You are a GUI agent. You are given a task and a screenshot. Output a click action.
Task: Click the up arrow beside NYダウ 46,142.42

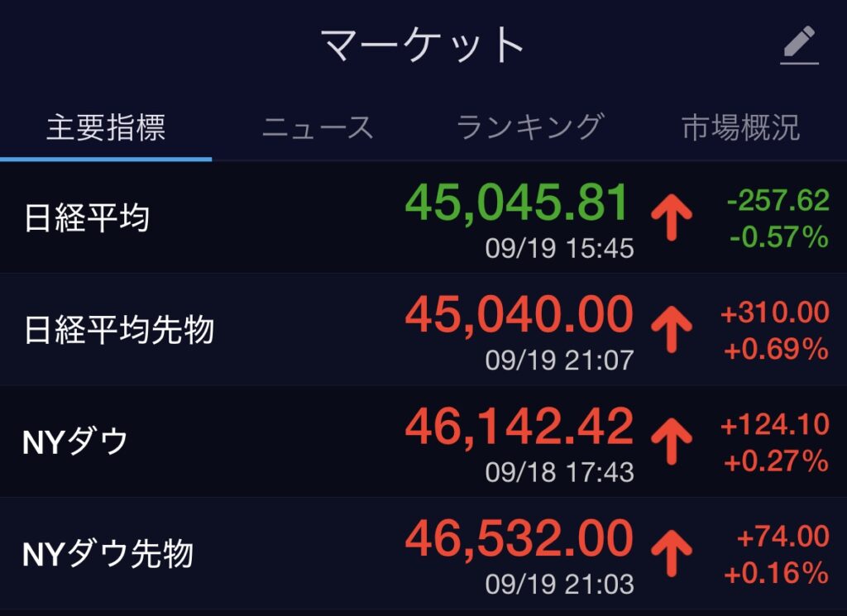tap(671, 442)
